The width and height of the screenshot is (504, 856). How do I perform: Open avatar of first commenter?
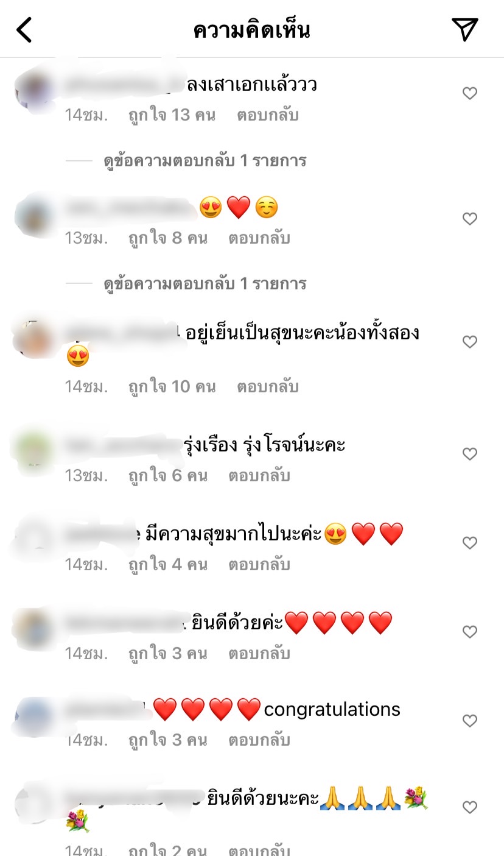coord(35,88)
